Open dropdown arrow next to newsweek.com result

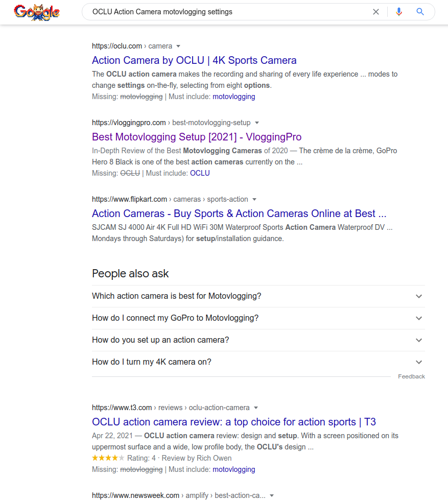click(272, 495)
